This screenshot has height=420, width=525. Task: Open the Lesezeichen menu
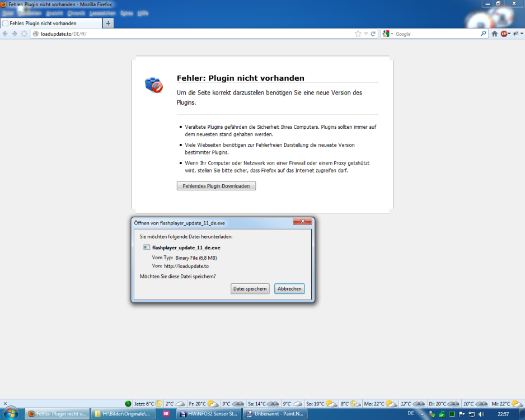102,13
